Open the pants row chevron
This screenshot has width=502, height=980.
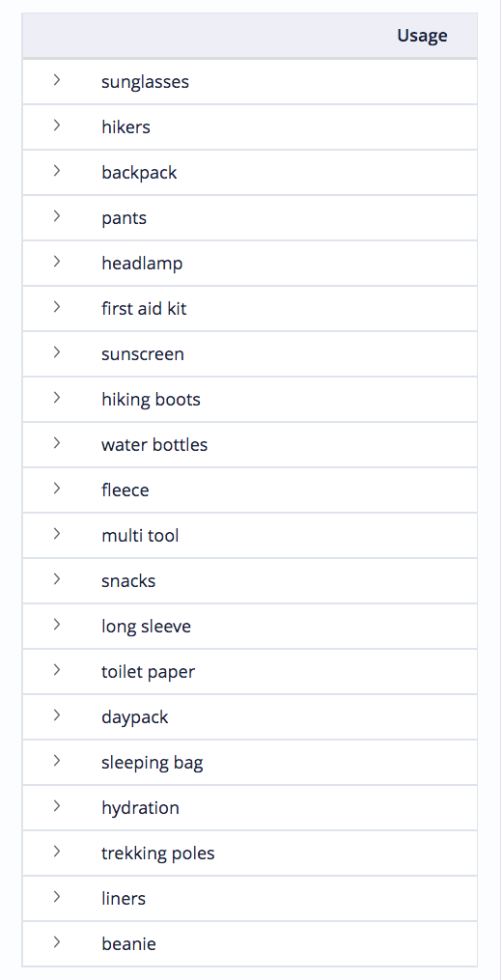[x=57, y=215]
